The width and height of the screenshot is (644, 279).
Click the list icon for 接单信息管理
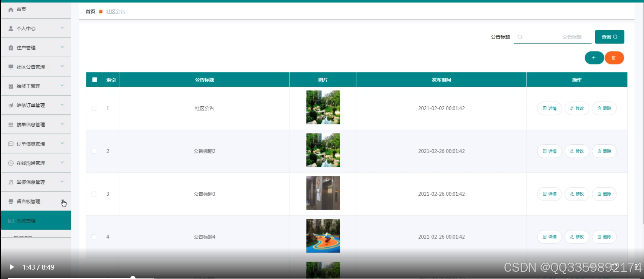[x=11, y=124]
